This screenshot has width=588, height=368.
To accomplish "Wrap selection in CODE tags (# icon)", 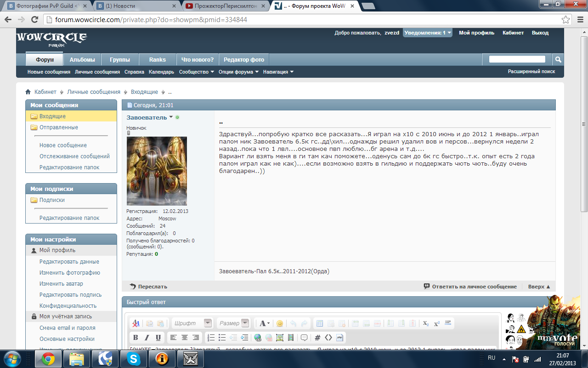I will (x=317, y=338).
